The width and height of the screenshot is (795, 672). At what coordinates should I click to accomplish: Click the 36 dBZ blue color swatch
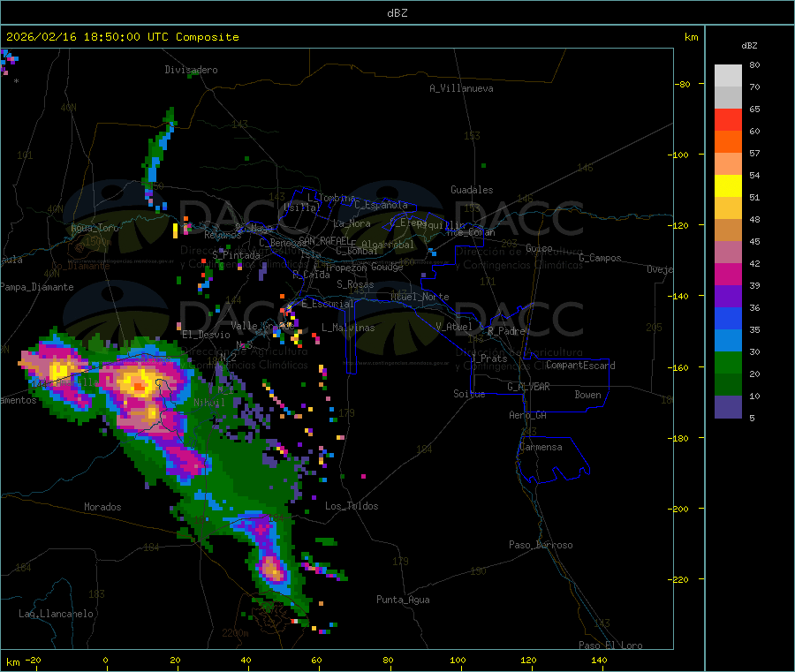tap(728, 318)
